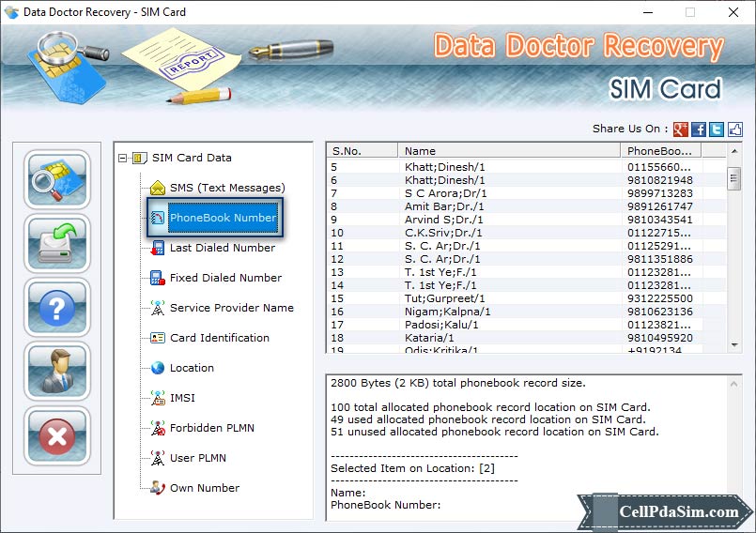
Task: Share on Facebook icon
Action: (699, 129)
